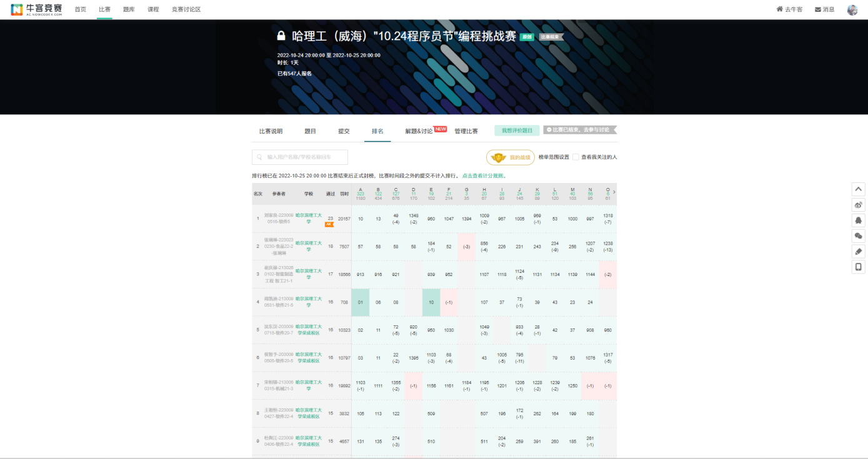Click the 通过 column header
Image resolution: width=868 pixels, height=459 pixels.
(331, 194)
